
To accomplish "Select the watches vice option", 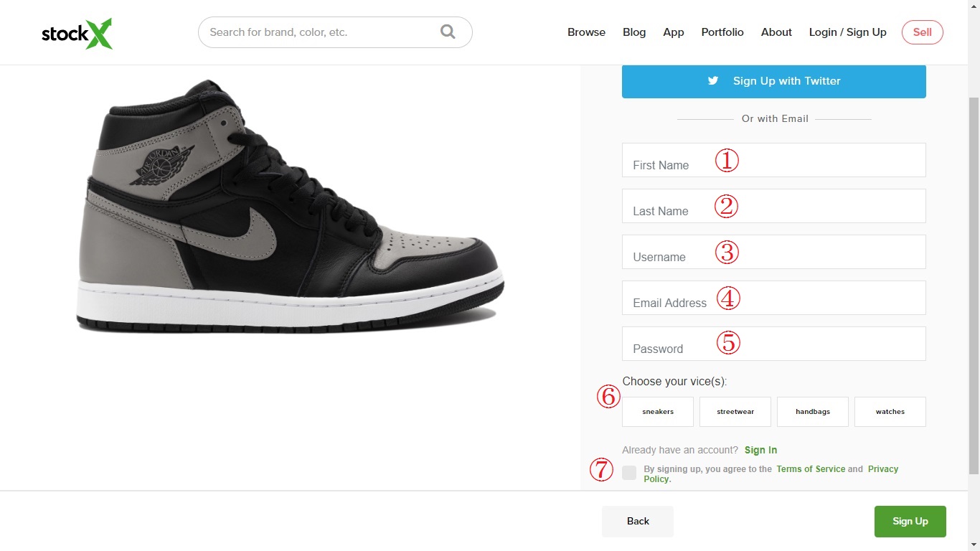I will (890, 412).
